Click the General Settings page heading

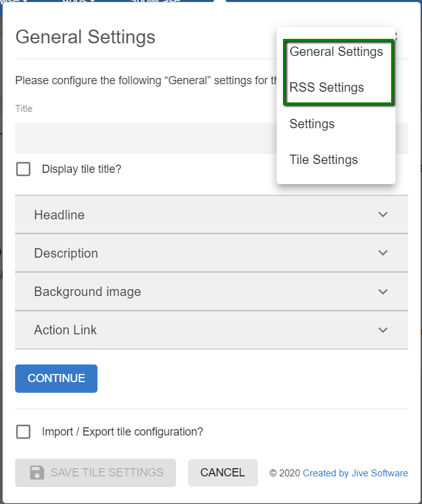pos(86,37)
